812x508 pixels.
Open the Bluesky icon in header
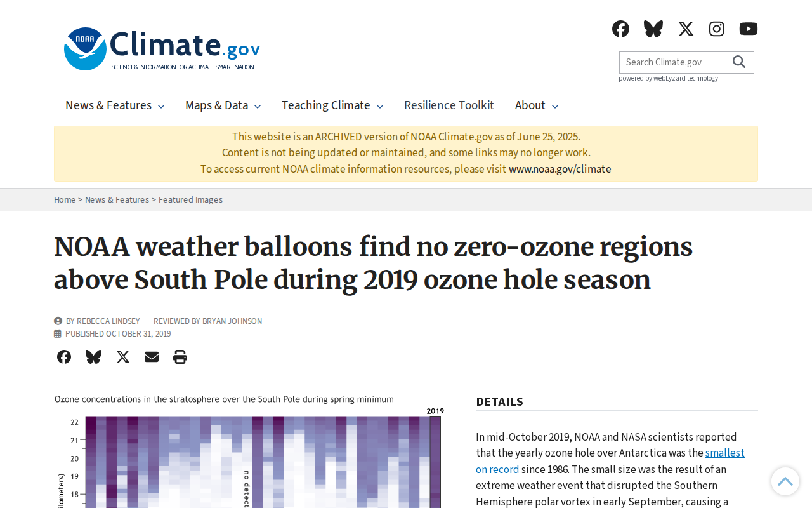pos(653,29)
